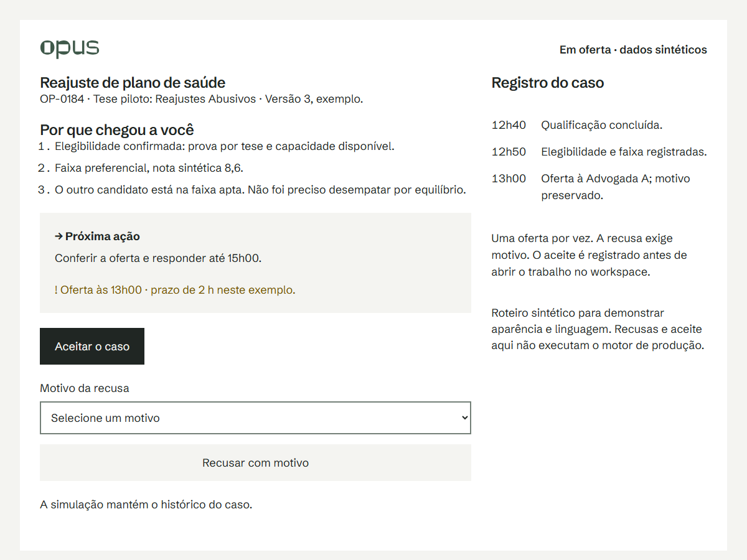This screenshot has height=560, width=747.
Task: Click 'Conferir a oferta e responder até 15h00'
Action: click(x=158, y=258)
